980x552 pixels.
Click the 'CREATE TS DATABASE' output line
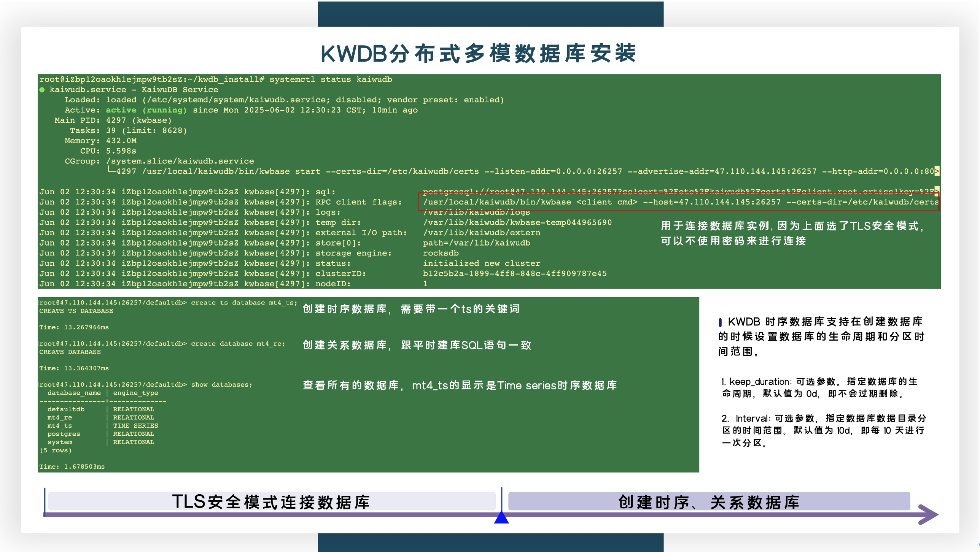pos(76,311)
